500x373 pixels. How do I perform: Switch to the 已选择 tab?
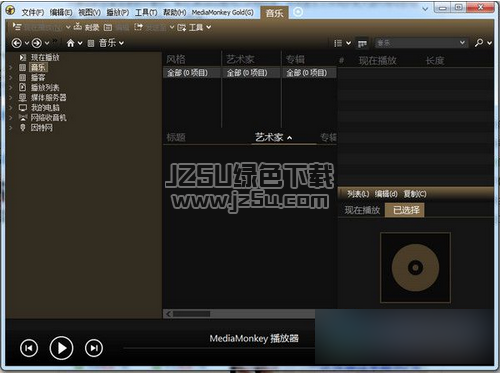pos(405,210)
